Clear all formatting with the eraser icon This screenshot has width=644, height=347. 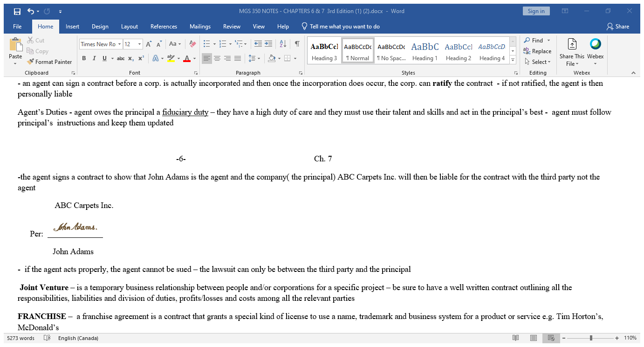point(192,44)
